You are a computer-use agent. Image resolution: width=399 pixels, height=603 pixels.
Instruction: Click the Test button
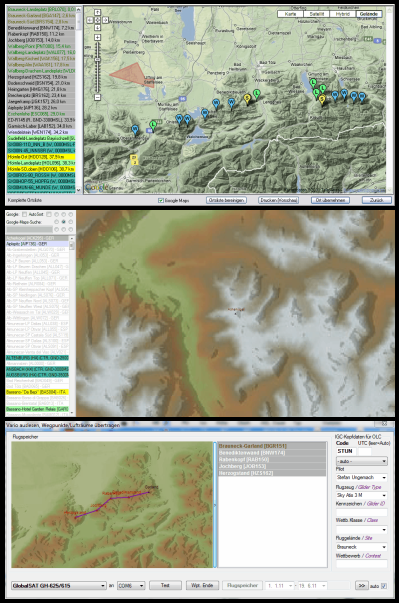coord(165,585)
